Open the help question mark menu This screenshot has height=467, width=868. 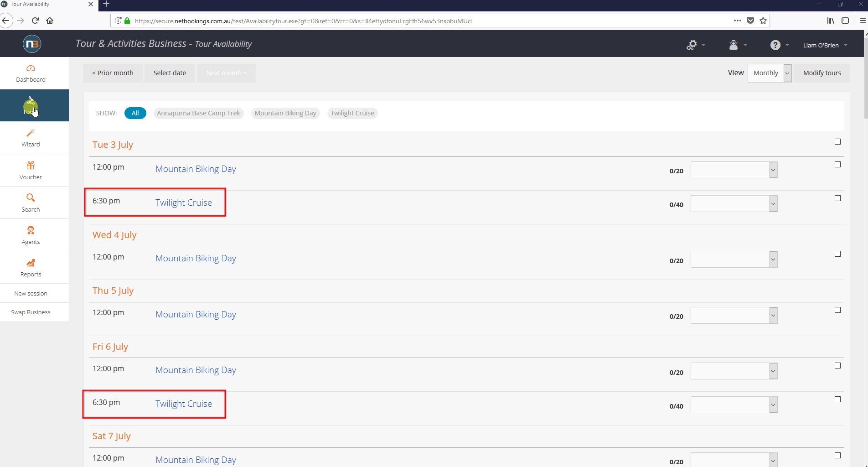[x=780, y=45]
